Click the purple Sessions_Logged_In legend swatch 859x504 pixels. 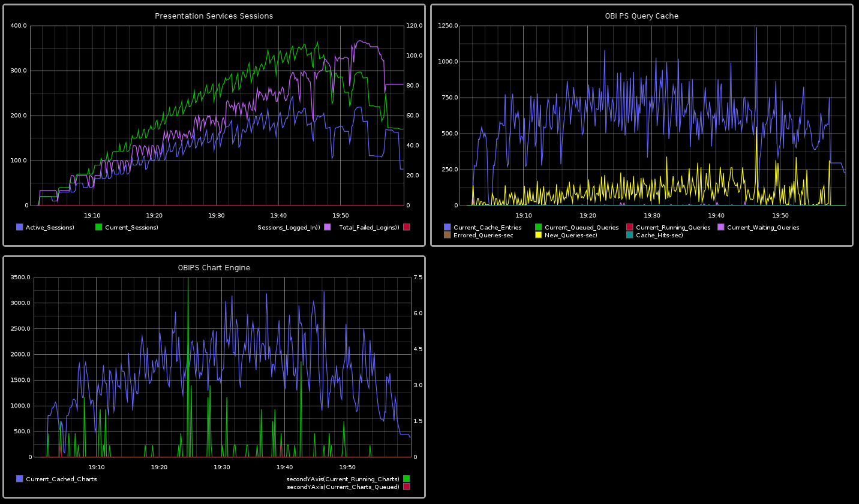pyautogui.click(x=328, y=227)
